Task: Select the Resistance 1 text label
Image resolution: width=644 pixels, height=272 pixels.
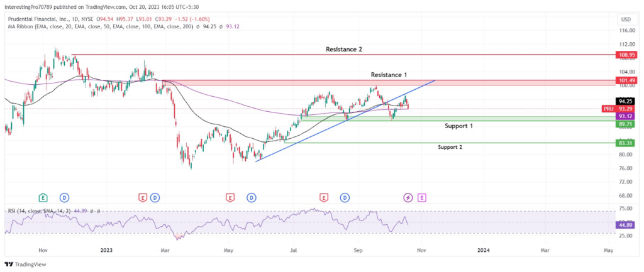Action: pos(389,75)
